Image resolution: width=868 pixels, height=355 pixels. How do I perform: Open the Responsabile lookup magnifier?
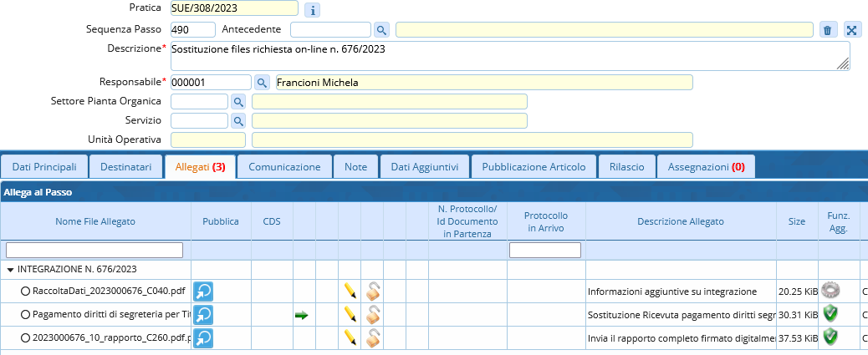click(x=262, y=83)
